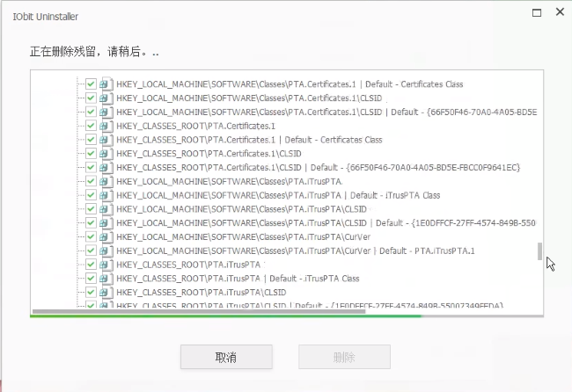Uncheck CurVer Default PTA.iTrusPTA.1 entry checkbox
This screenshot has width=572, height=392.
91,250
